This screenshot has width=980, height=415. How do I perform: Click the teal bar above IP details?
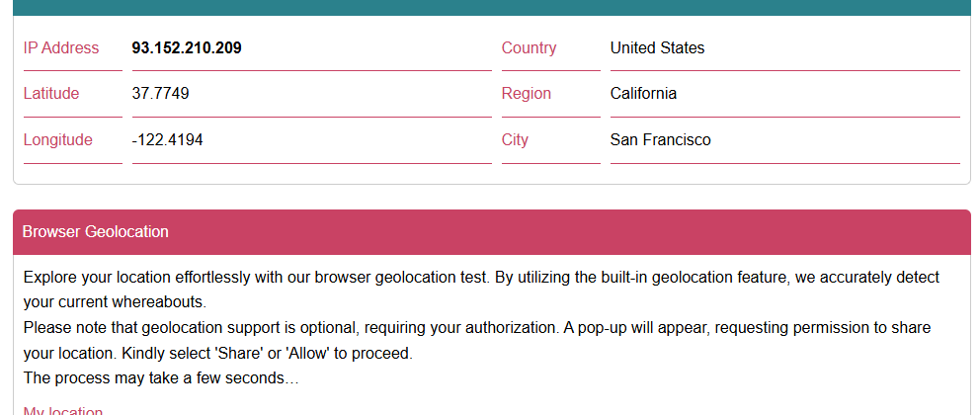(491, 7)
